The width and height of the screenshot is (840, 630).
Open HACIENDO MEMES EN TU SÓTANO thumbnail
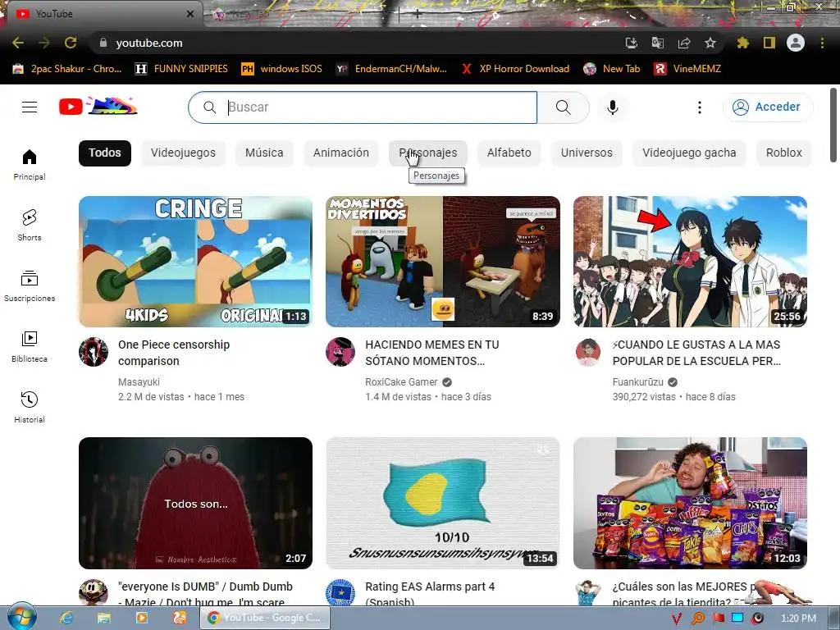tap(443, 262)
